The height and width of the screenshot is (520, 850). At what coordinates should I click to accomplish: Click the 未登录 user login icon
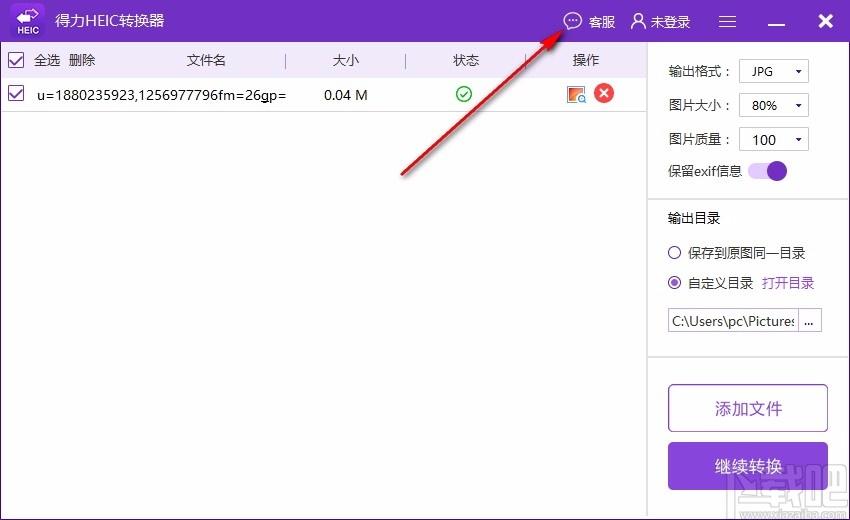coord(638,21)
